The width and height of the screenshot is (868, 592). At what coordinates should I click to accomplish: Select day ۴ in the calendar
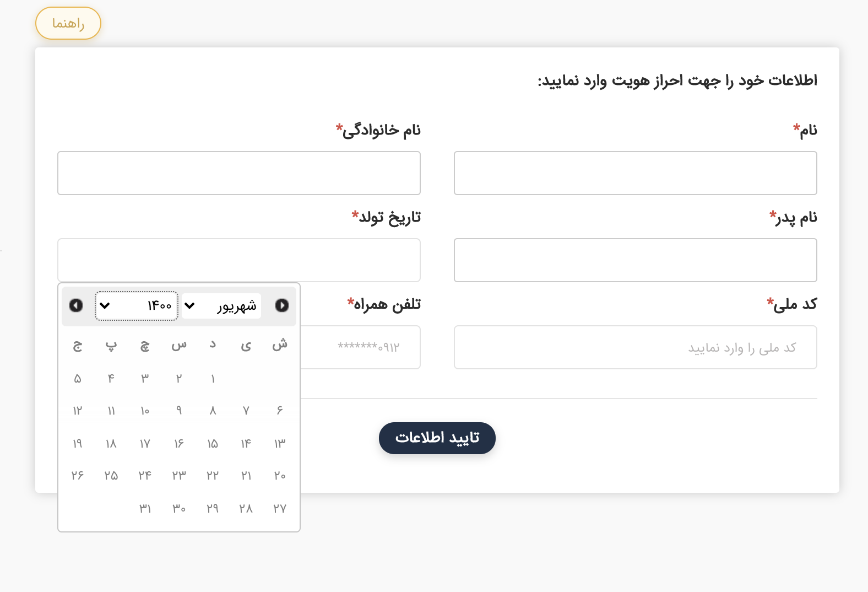(x=111, y=379)
